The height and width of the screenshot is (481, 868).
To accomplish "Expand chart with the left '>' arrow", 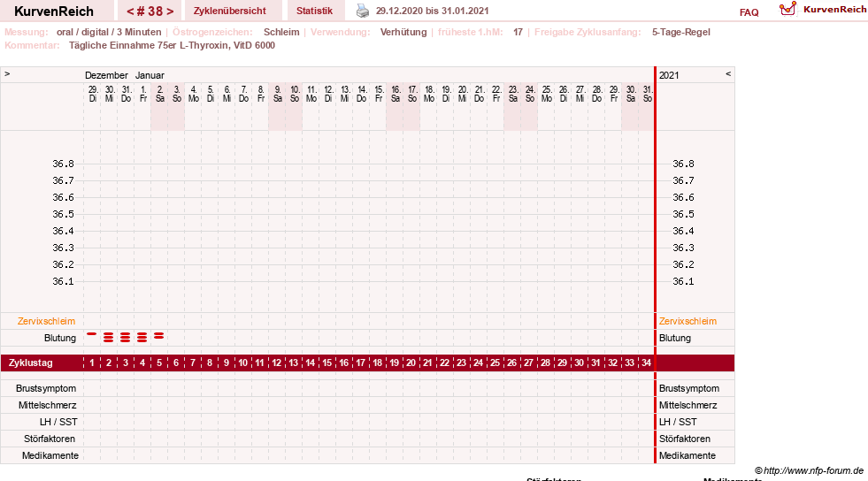I will pyautogui.click(x=7, y=73).
